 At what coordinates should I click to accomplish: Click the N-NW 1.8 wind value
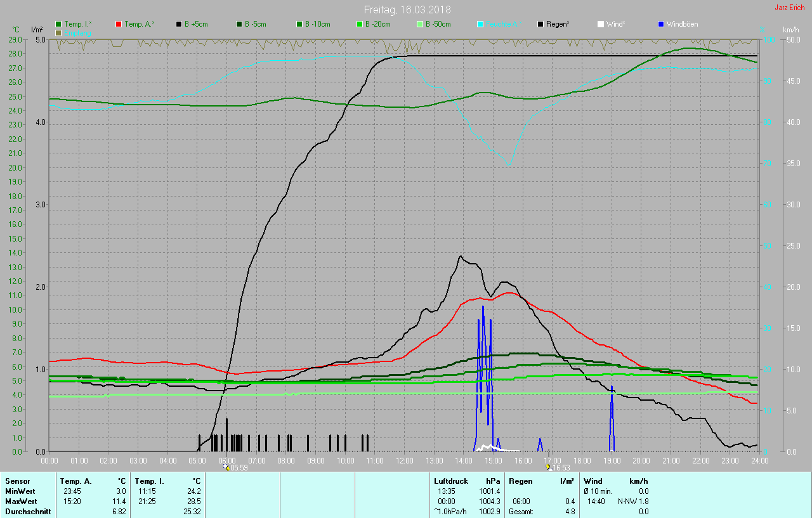[634, 502]
